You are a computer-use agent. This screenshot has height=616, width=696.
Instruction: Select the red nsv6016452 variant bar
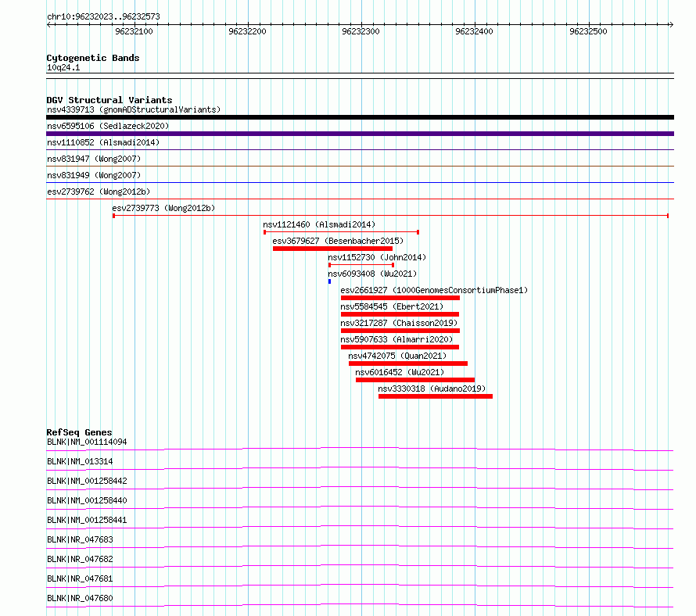point(415,380)
